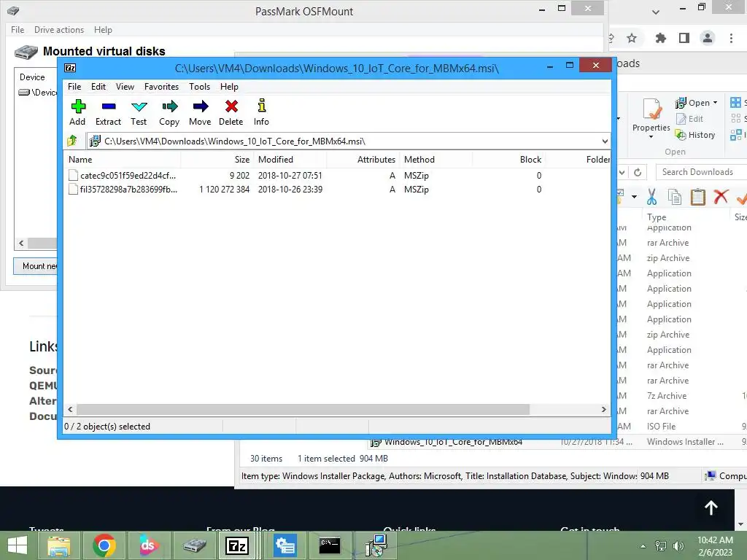Open Google Chrome from the taskbar
The width and height of the screenshot is (747, 560).
104,545
